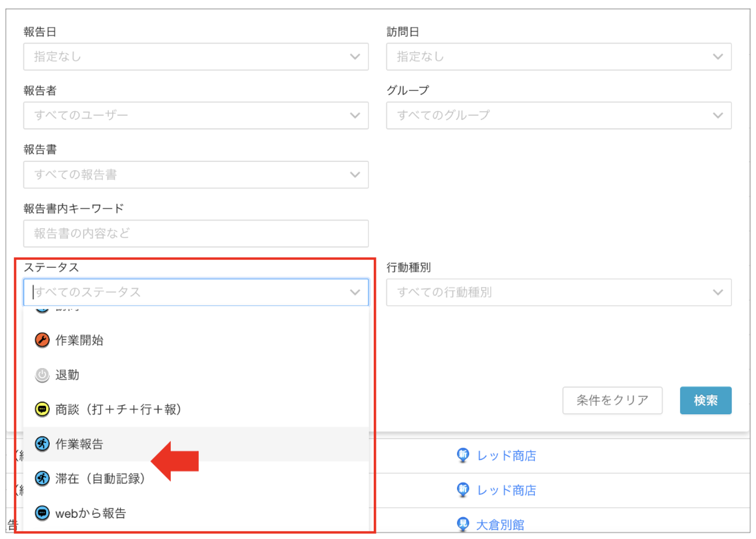Image resolution: width=756 pixels, height=539 pixels.
Task: Click the ステータス search field
Action: click(x=196, y=292)
